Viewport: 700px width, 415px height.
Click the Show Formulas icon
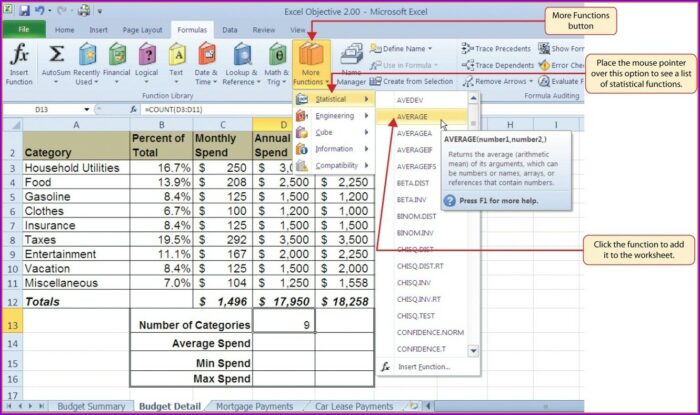[543, 48]
